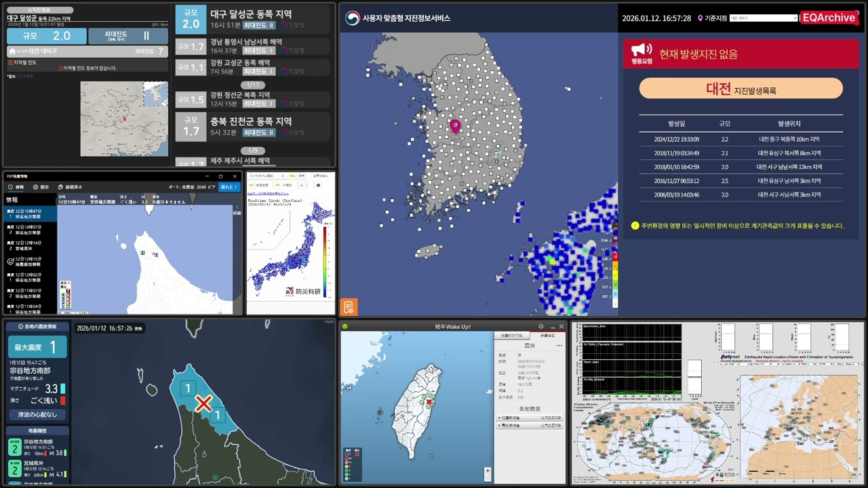Click the 규모 2.0 magnitude box
The height and width of the screenshot is (488, 868).
pos(47,36)
